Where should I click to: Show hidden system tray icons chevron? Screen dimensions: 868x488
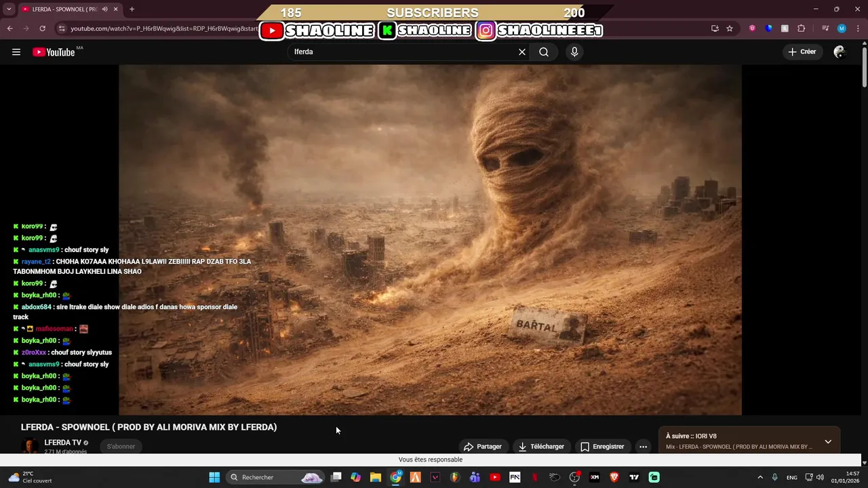pos(759,477)
